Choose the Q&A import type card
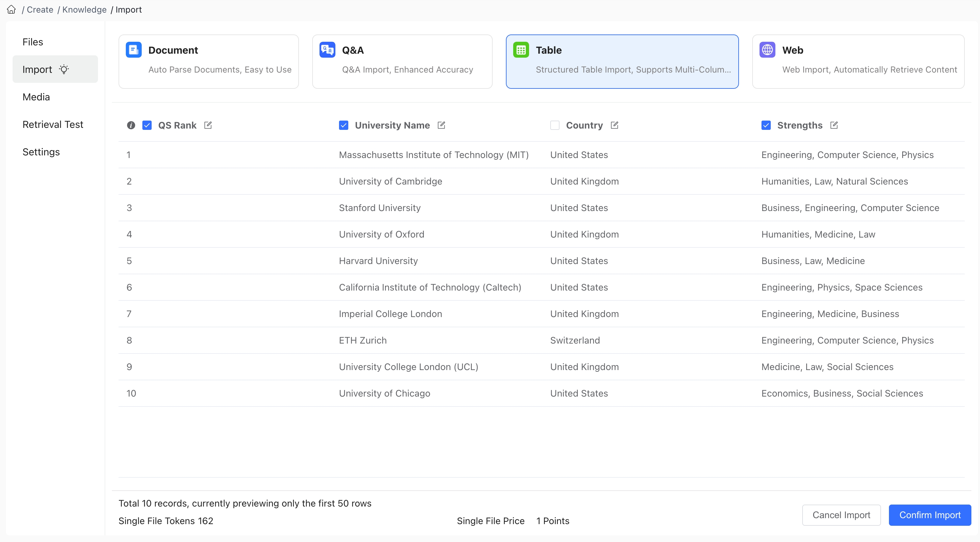This screenshot has height=542, width=980. click(402, 62)
